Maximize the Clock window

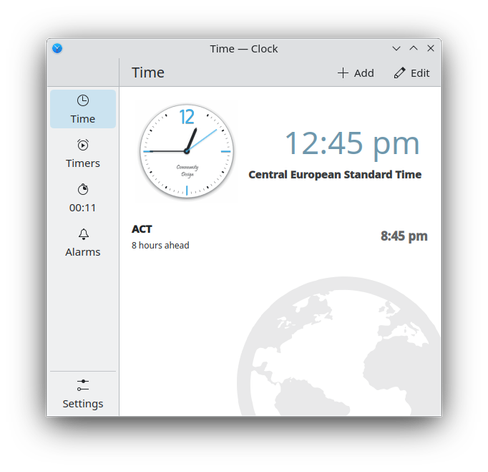[x=413, y=48]
